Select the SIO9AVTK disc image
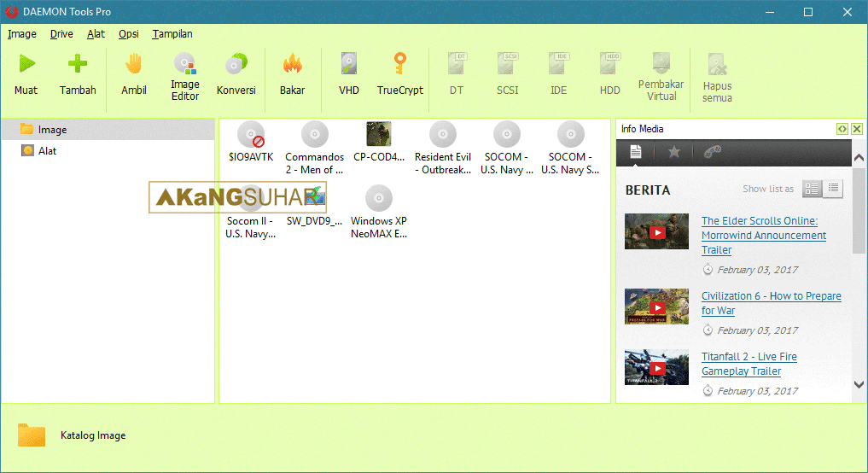Screen dimensions: 868x473 coord(251,135)
